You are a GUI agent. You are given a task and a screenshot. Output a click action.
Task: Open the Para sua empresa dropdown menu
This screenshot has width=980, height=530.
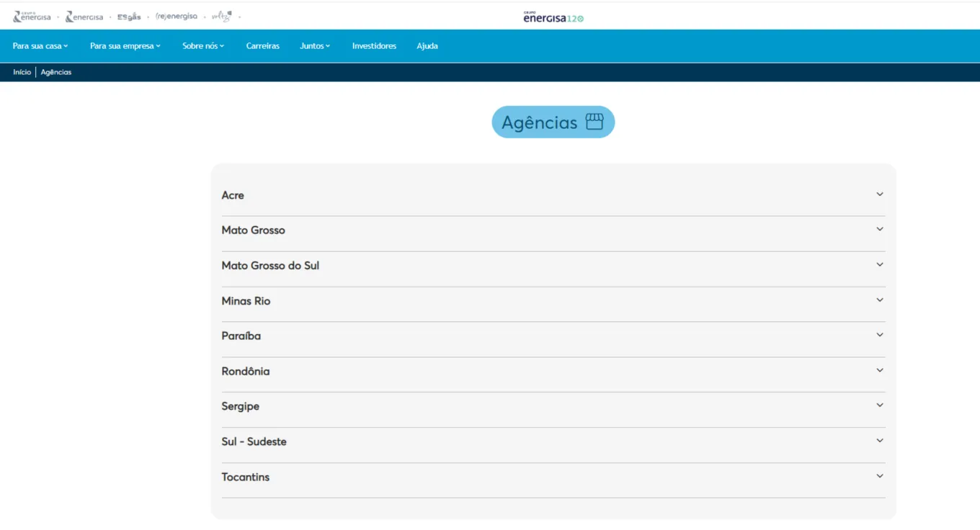125,46
